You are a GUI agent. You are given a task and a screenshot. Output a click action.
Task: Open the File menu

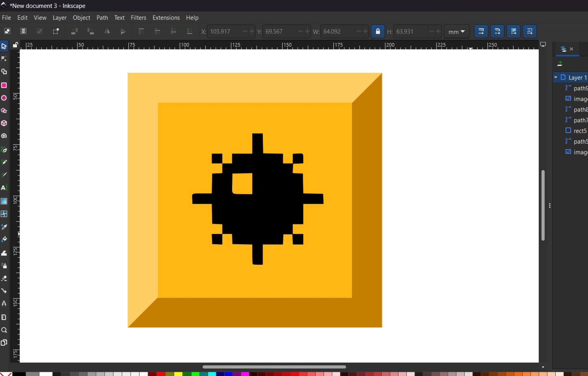coord(6,18)
